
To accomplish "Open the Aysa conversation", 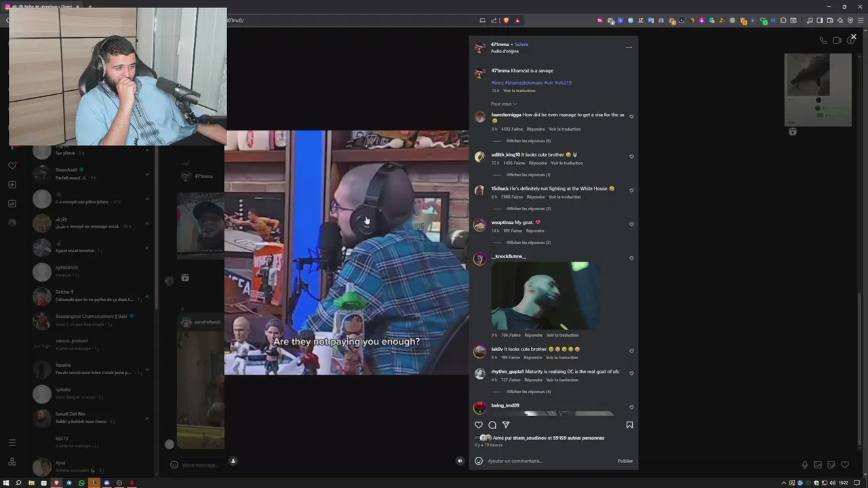I will point(92,466).
